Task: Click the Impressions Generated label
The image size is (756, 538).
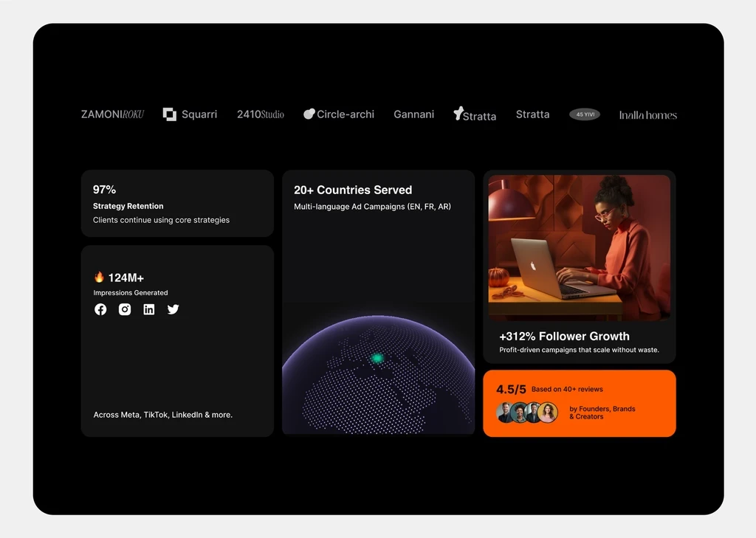Action: click(x=131, y=293)
